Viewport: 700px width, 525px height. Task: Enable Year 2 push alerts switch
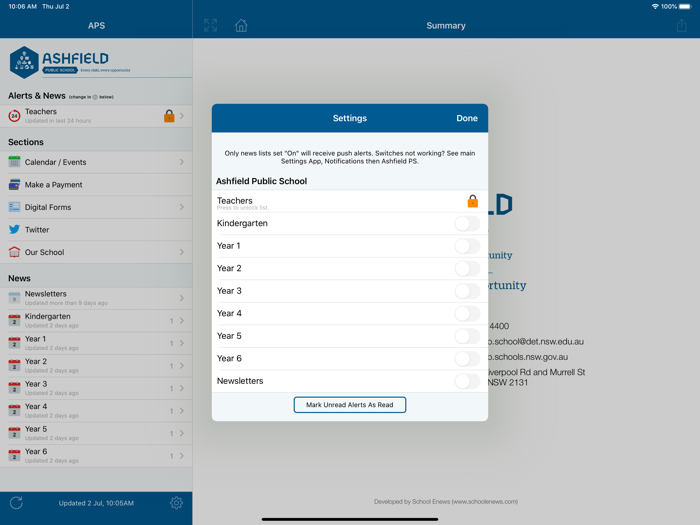pyautogui.click(x=467, y=269)
